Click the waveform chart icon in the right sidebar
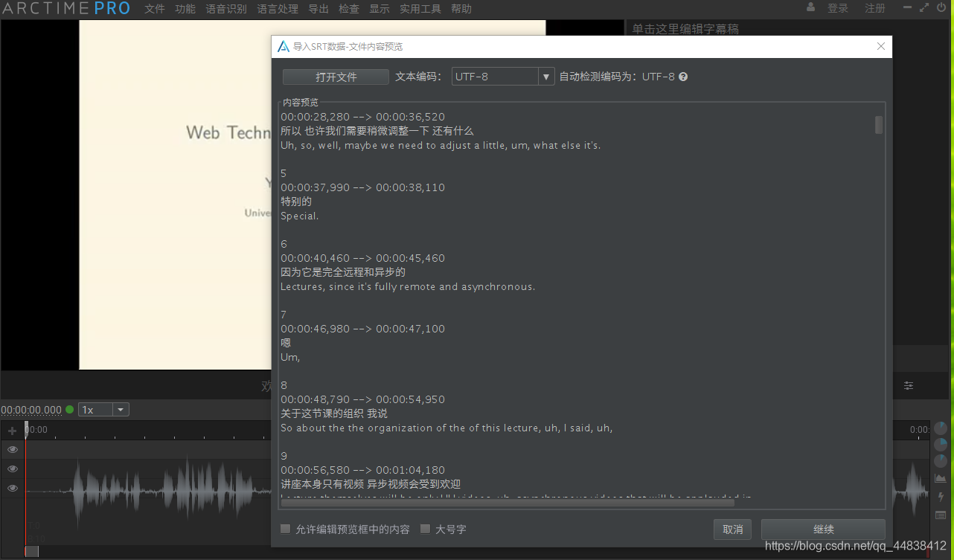 941,478
